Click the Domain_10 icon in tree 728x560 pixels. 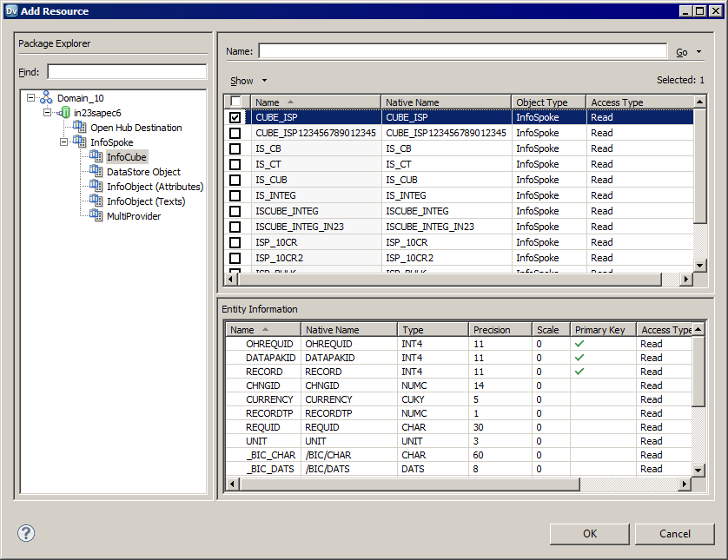tap(46, 98)
